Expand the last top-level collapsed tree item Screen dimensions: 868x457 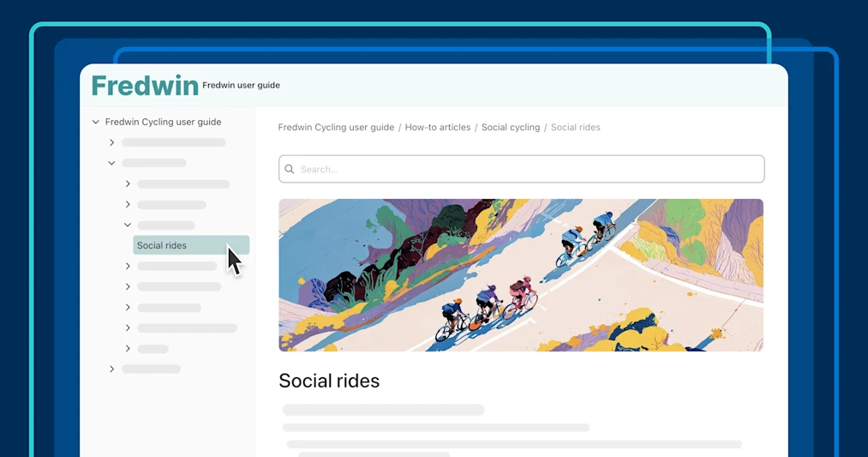[x=112, y=369]
